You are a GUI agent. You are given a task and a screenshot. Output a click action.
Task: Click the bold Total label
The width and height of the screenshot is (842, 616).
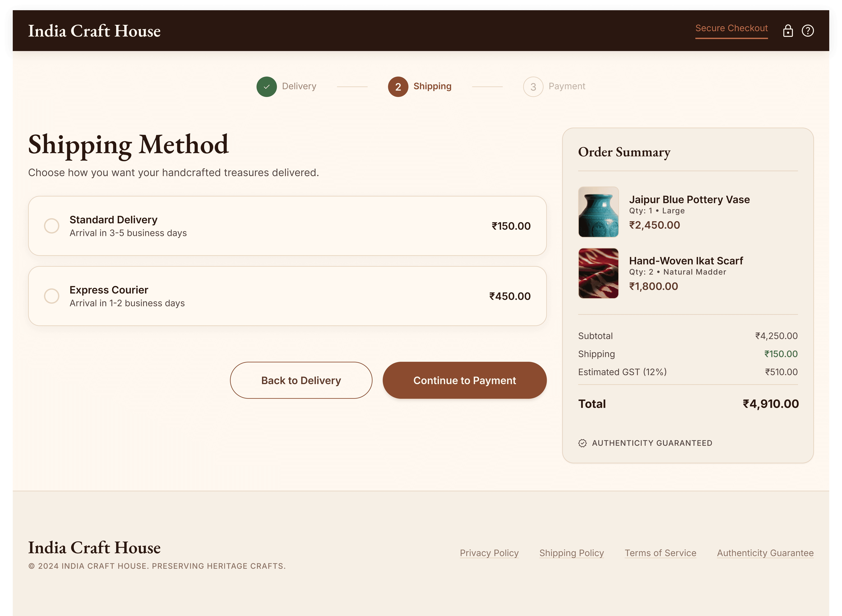click(x=592, y=404)
